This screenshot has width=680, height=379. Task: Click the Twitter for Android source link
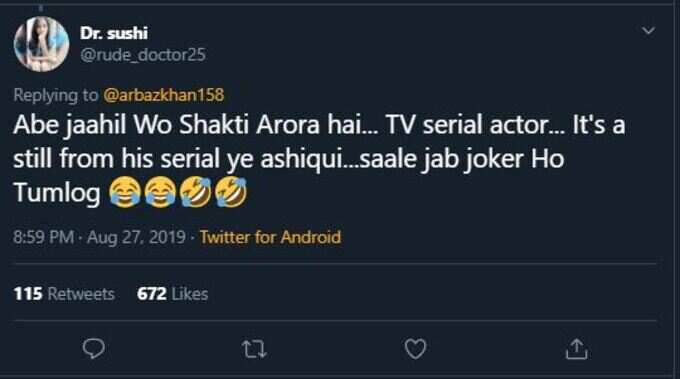(270, 237)
